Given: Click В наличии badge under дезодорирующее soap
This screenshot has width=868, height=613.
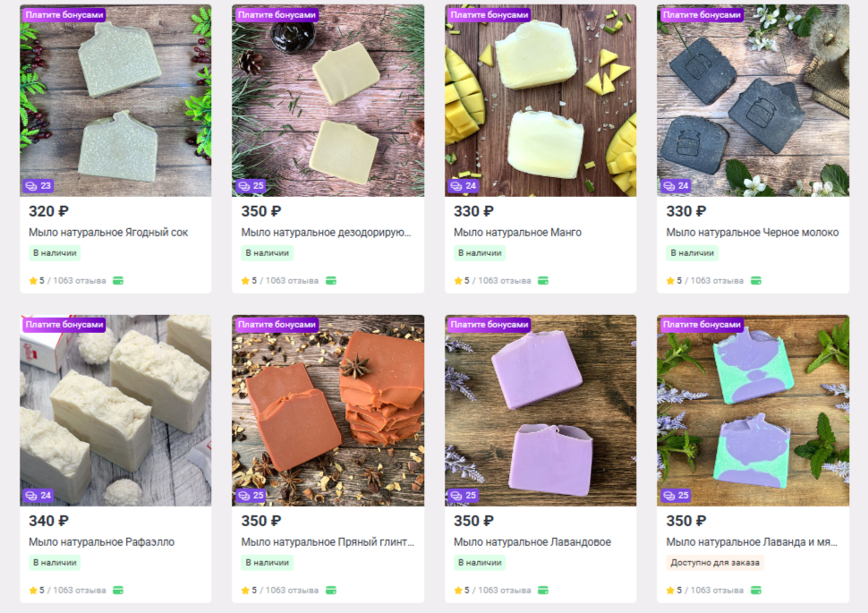Looking at the screenshot, I should pos(268,253).
